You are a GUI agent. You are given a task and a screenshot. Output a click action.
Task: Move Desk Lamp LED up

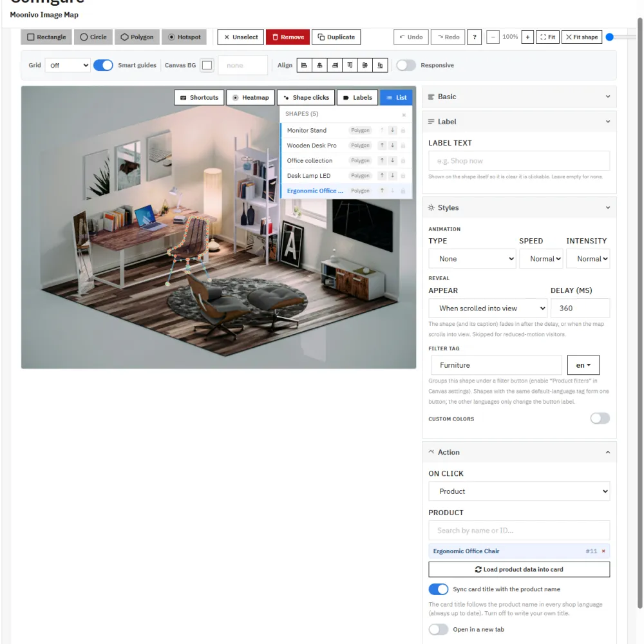(x=382, y=176)
